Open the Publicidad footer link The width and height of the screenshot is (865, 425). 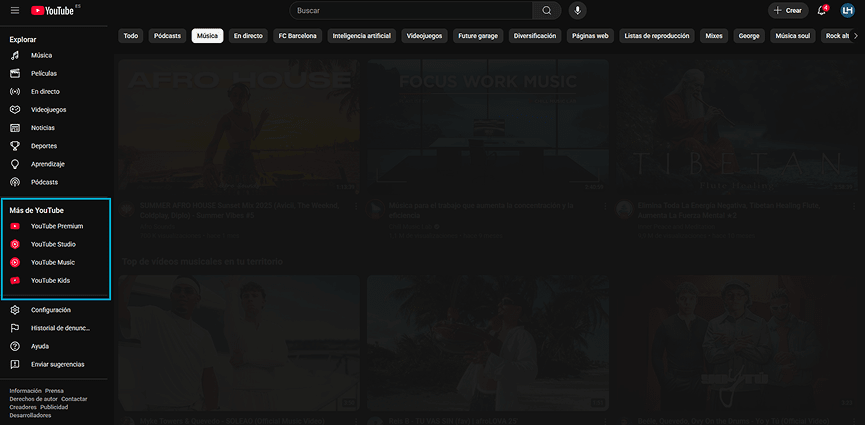point(54,407)
